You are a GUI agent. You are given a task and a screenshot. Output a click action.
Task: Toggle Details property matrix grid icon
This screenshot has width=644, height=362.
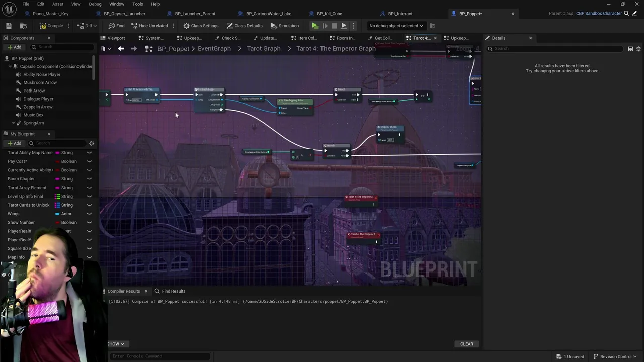click(x=630, y=49)
